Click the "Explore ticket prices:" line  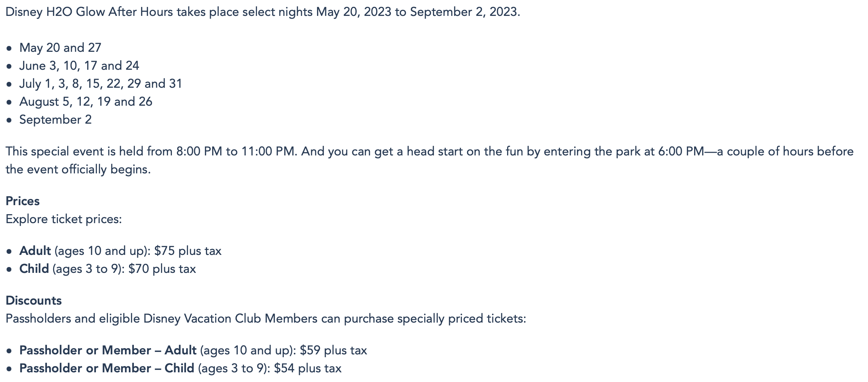pyautogui.click(x=64, y=219)
